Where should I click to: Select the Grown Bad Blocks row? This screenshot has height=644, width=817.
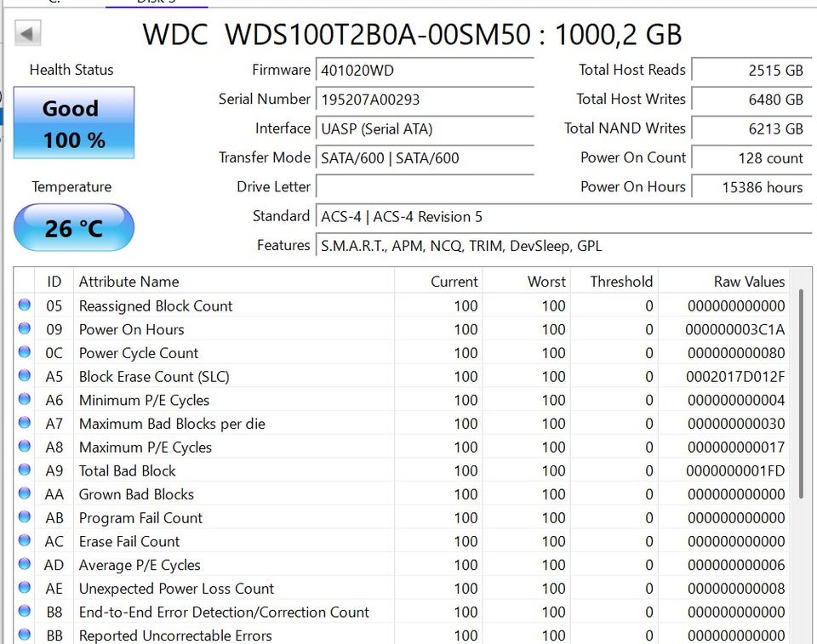coord(402,494)
